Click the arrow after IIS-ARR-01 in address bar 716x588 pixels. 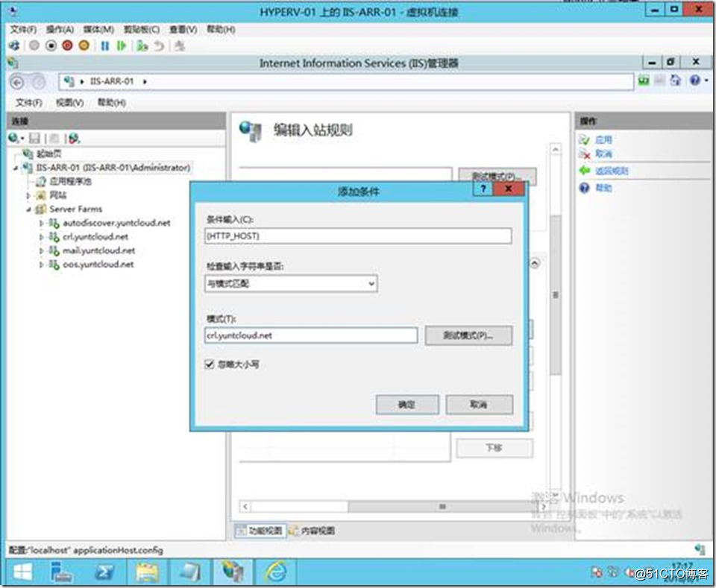click(x=145, y=82)
